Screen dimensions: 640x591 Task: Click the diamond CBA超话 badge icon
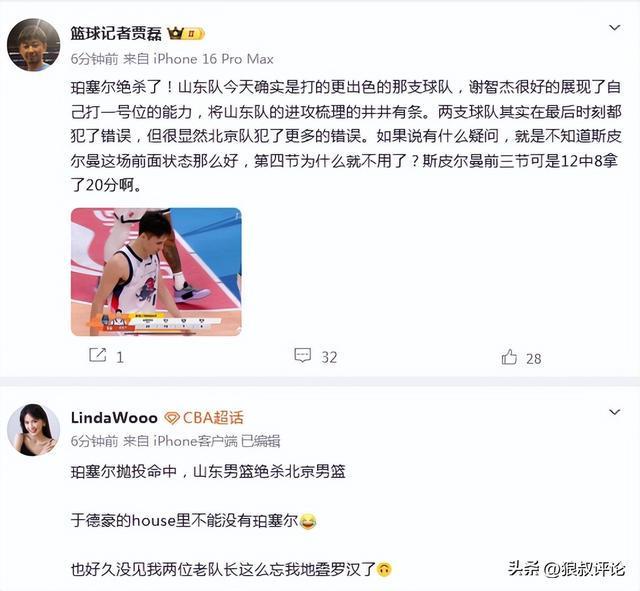click(172, 418)
